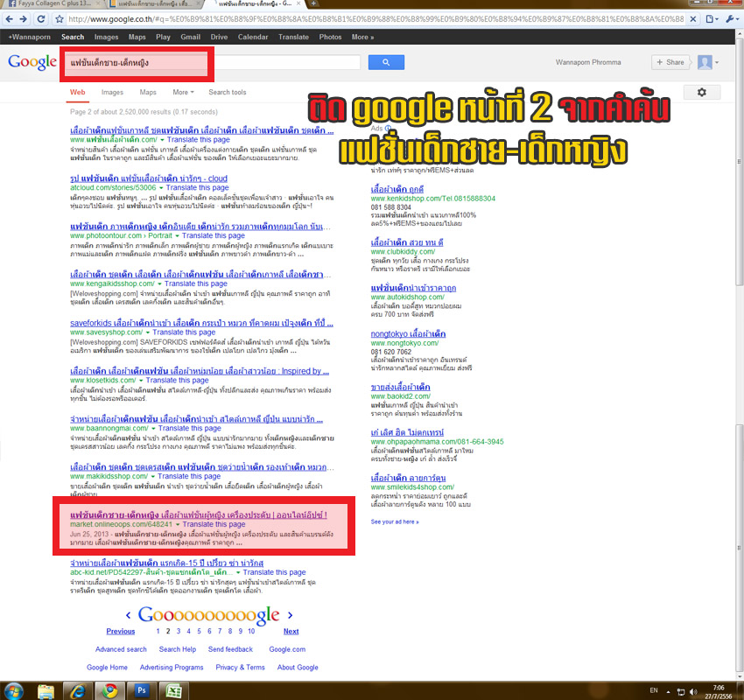
Task: Click the Next page link
Action: 291,631
